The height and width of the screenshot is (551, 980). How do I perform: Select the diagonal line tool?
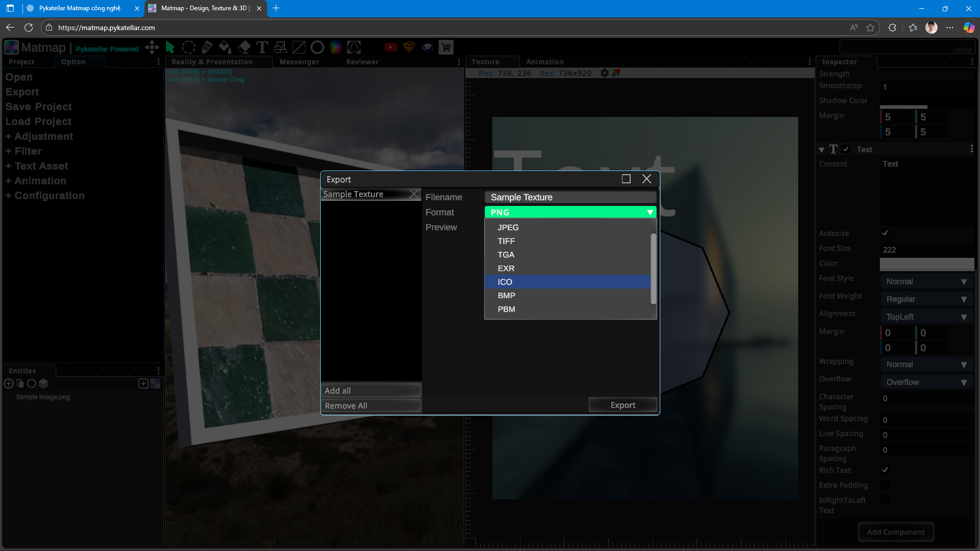(299, 47)
